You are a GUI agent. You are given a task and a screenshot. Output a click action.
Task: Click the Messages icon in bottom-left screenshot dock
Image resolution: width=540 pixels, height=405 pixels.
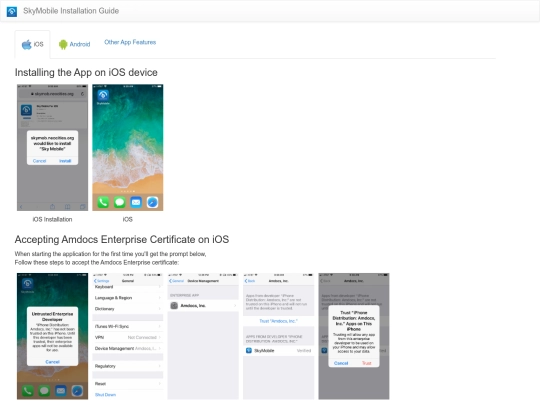pos(44,391)
